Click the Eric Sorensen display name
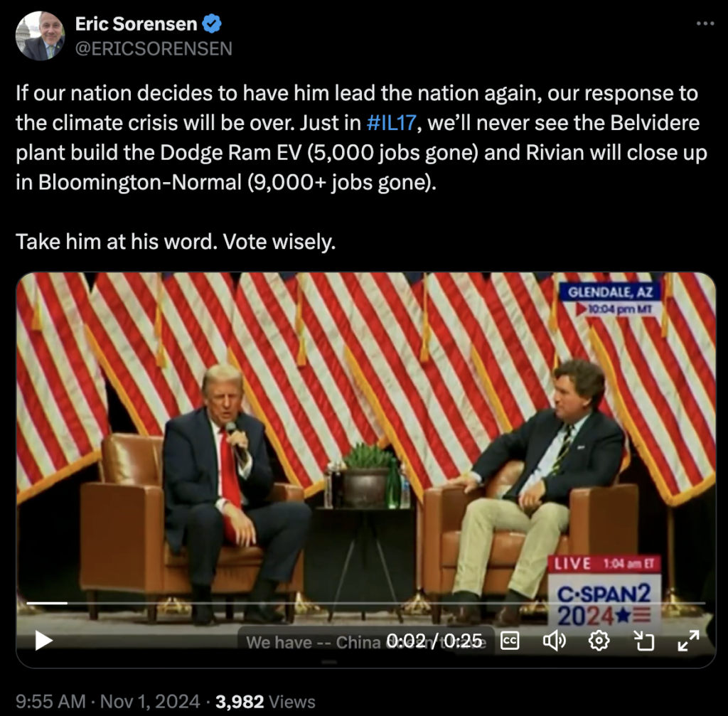Image resolution: width=728 pixels, height=716 pixels. coord(136,24)
